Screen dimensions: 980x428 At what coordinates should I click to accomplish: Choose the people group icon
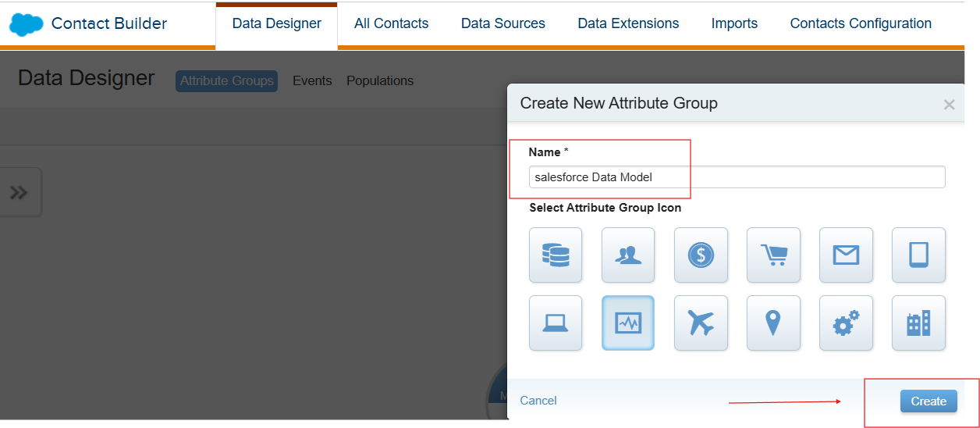pyautogui.click(x=628, y=255)
